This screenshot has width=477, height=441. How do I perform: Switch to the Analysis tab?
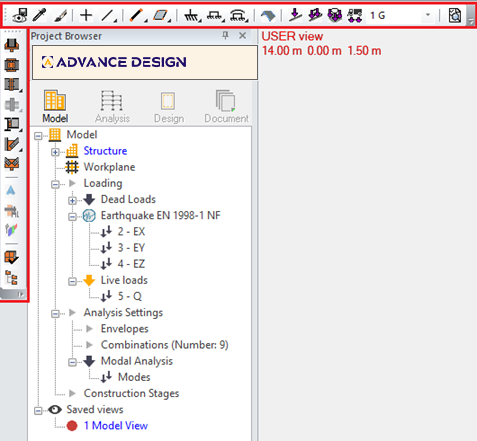[112, 107]
